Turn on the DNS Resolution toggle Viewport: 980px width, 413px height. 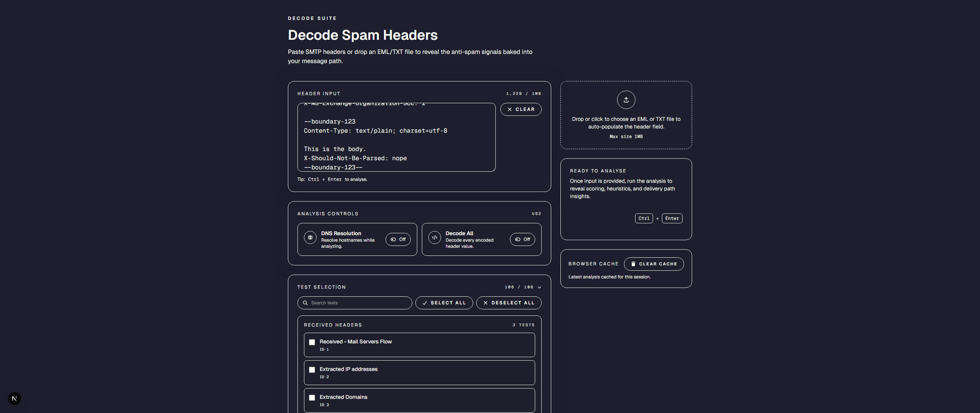[398, 239]
